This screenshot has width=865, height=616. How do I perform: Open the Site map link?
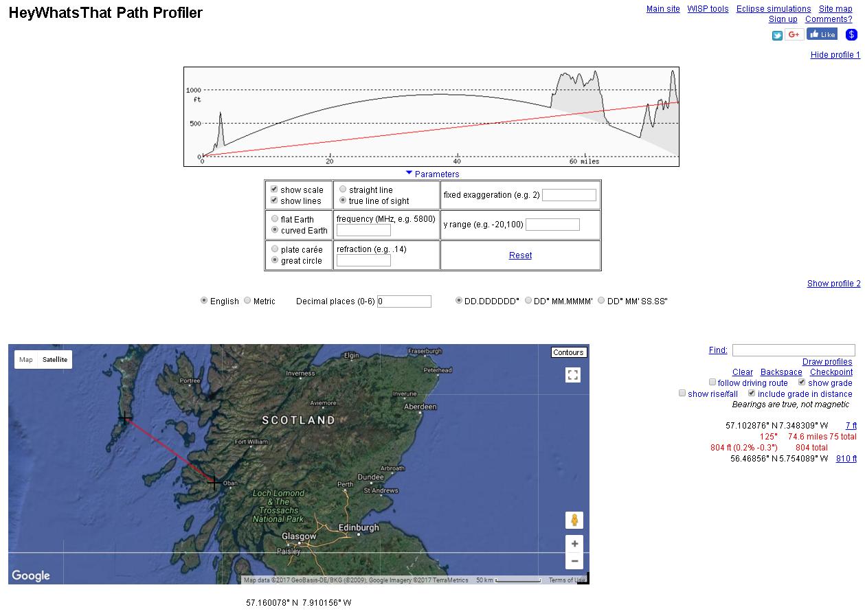tap(835, 9)
